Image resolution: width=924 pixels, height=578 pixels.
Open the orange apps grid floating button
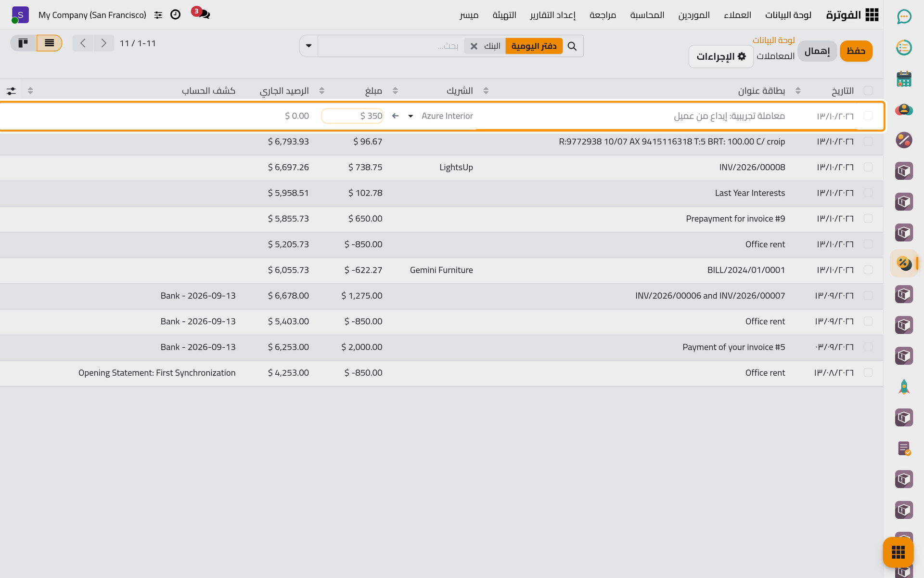[898, 552]
